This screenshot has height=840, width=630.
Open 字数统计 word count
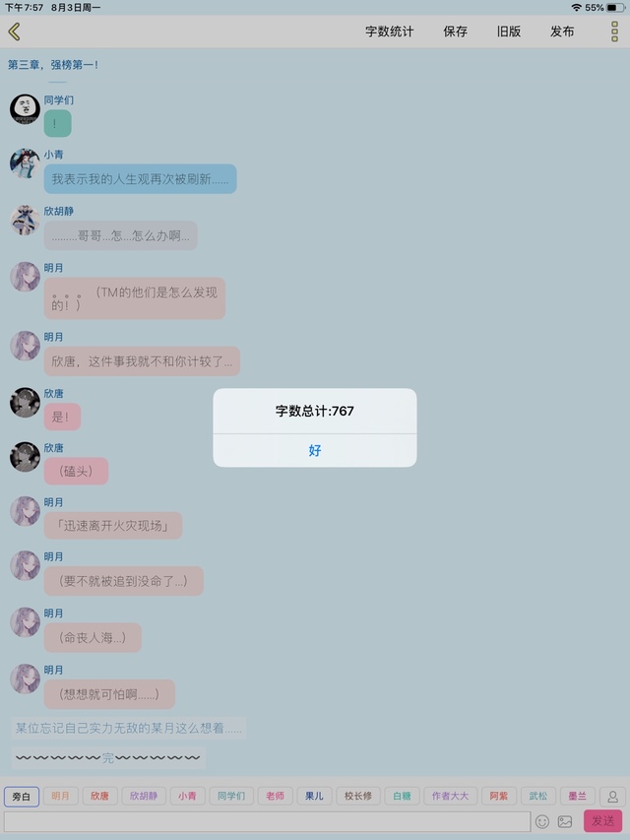click(x=390, y=32)
